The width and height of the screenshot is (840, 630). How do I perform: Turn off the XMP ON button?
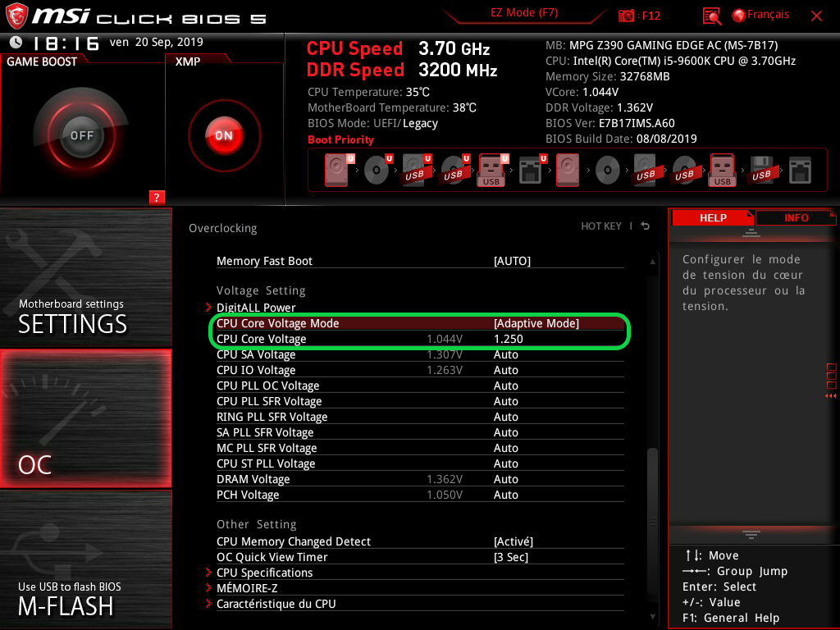224,135
